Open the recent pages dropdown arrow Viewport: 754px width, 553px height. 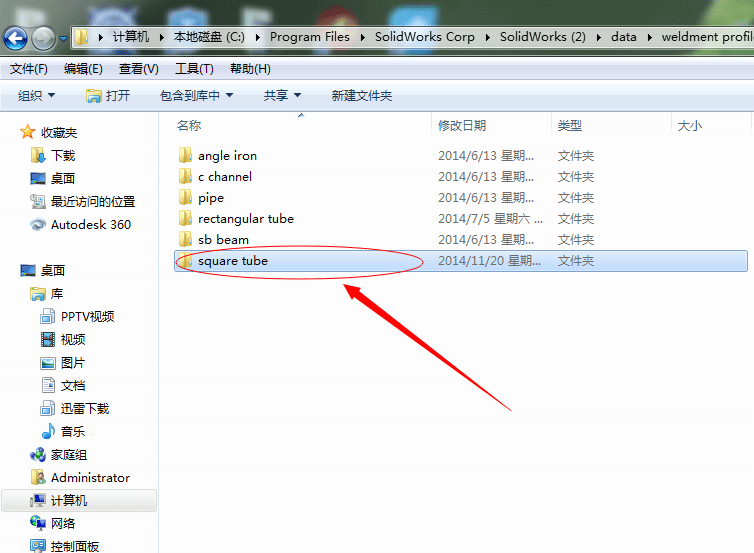point(63,38)
